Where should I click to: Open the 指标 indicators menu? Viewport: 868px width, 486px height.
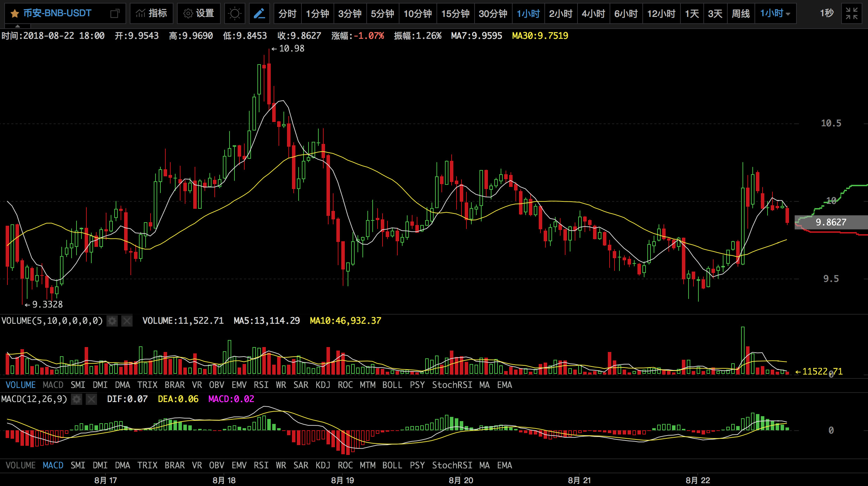click(x=152, y=13)
